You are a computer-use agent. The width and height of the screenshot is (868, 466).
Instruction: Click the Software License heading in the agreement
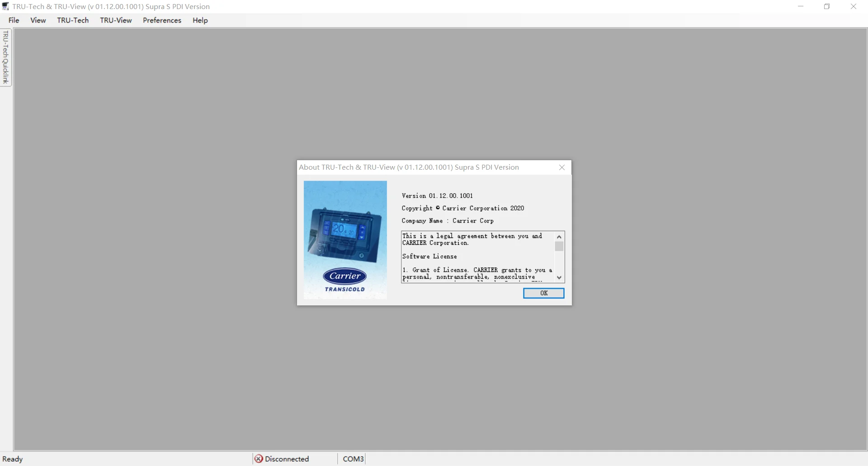[429, 257]
